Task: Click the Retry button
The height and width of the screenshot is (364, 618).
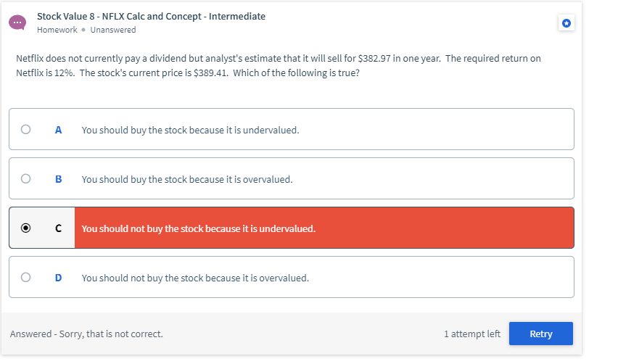Action: coord(541,334)
